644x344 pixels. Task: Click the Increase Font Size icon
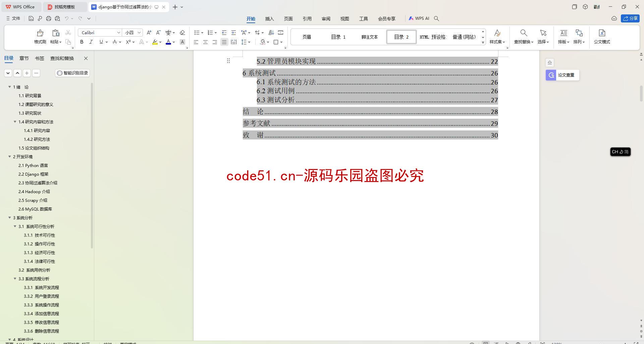tap(149, 33)
